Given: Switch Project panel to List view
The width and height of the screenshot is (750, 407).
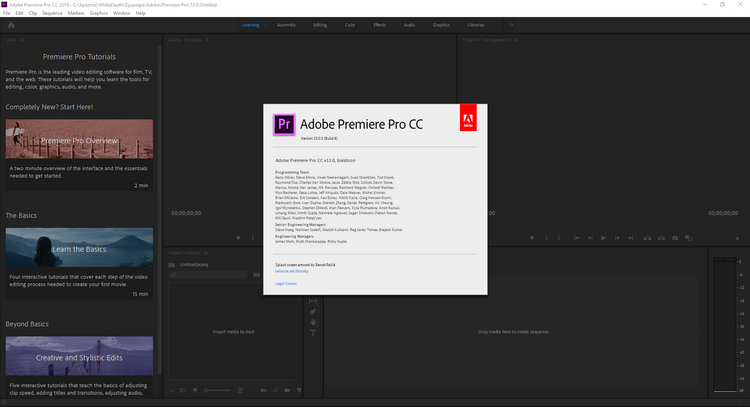Looking at the screenshot, I should click(183, 390).
